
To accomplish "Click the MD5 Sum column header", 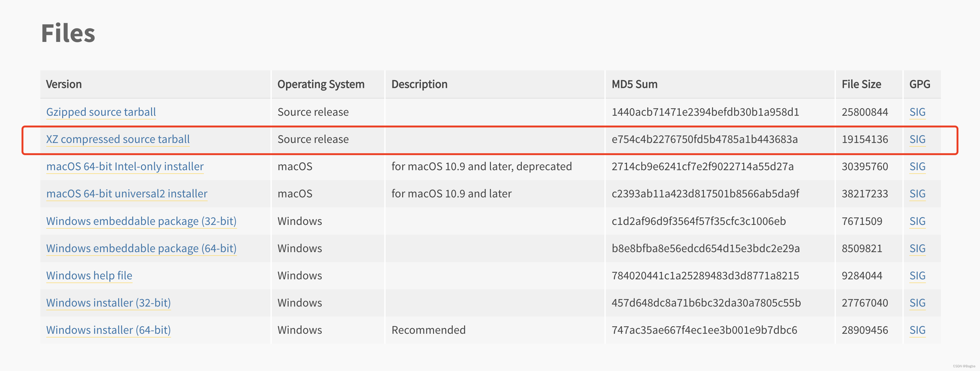I will tap(634, 84).
